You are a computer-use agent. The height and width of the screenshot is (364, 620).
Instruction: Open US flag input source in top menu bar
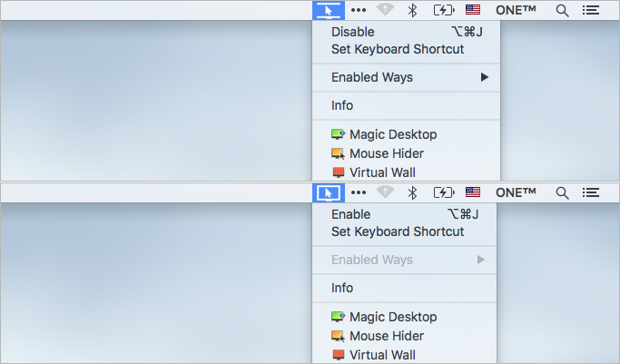(473, 10)
